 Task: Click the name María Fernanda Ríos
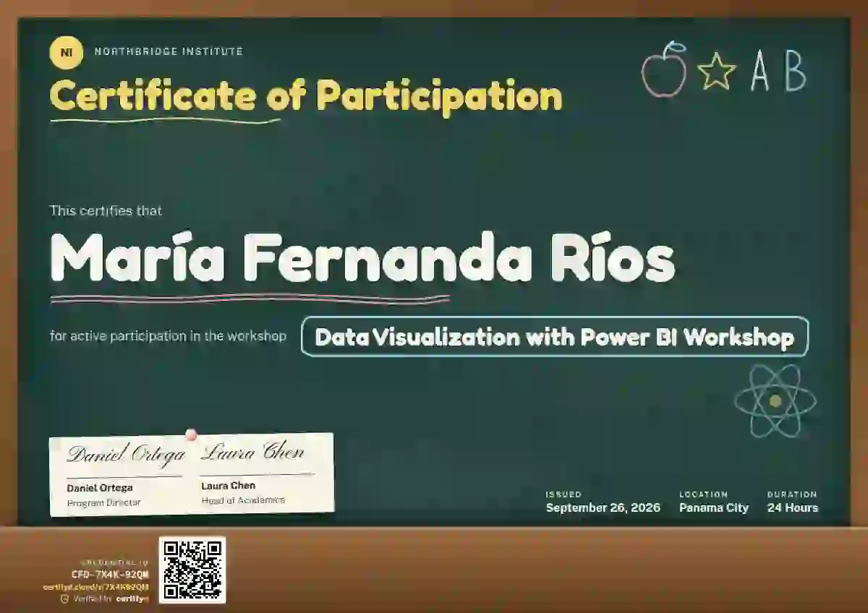click(362, 258)
